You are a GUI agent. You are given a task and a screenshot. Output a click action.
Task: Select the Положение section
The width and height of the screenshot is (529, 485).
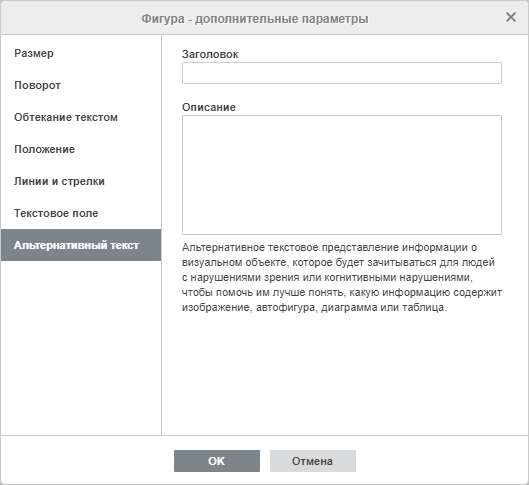tap(81, 149)
